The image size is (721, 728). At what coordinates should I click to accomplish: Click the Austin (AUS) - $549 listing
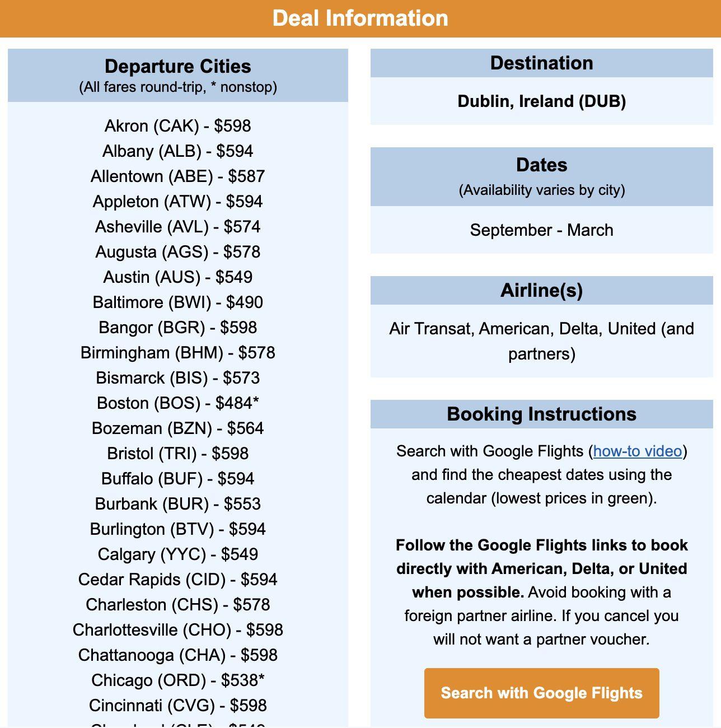point(178,277)
